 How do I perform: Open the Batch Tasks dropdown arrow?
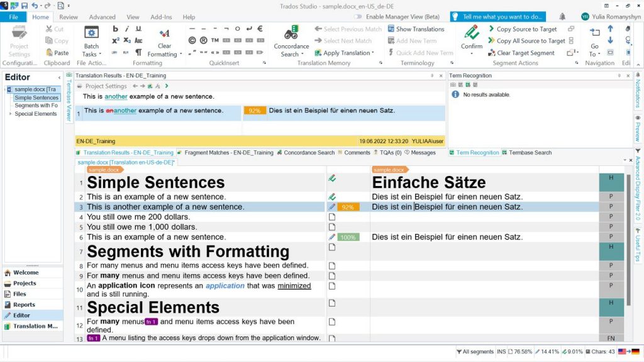click(x=100, y=54)
